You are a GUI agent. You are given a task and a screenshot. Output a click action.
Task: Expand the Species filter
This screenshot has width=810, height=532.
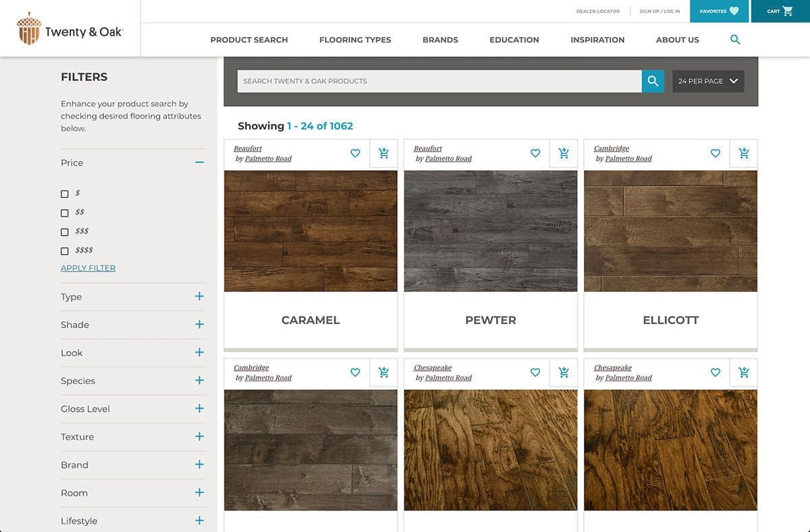click(x=199, y=381)
